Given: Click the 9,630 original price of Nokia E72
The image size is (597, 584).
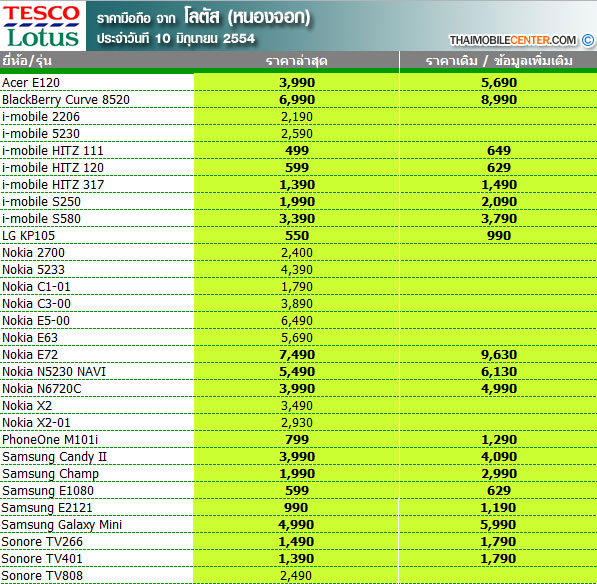Looking at the screenshot, I should click(499, 355).
